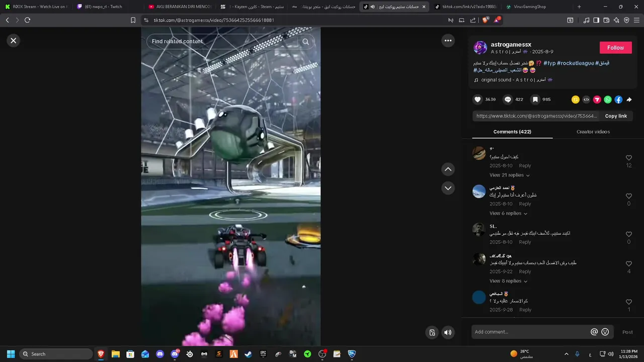Mention a user with the @ icon
Image resolution: width=644 pixels, height=362 pixels.
click(594, 332)
